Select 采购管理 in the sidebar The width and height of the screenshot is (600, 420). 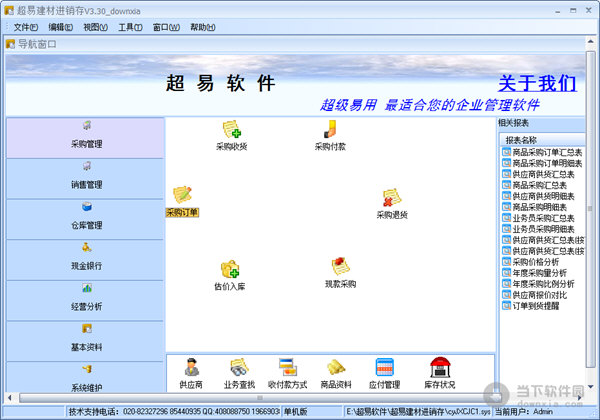pyautogui.click(x=86, y=138)
